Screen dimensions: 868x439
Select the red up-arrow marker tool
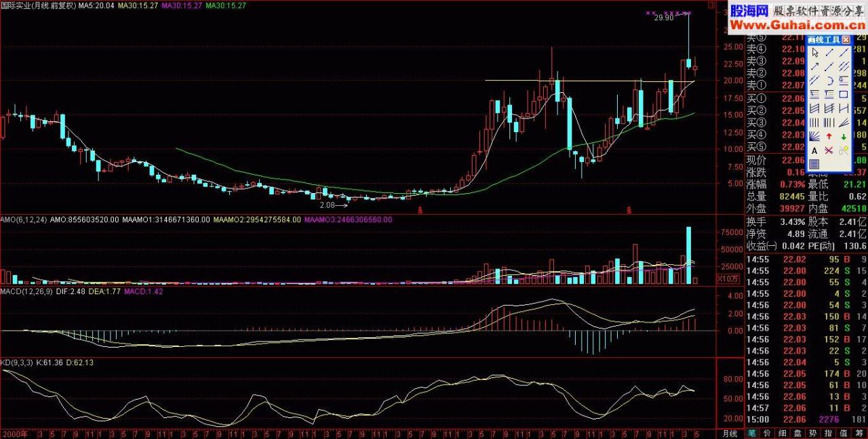coord(829,136)
